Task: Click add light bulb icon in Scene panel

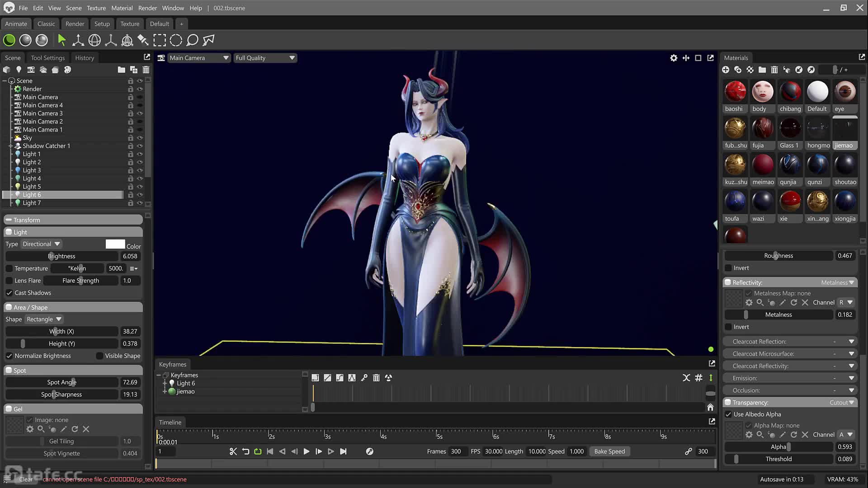Action: (19, 70)
